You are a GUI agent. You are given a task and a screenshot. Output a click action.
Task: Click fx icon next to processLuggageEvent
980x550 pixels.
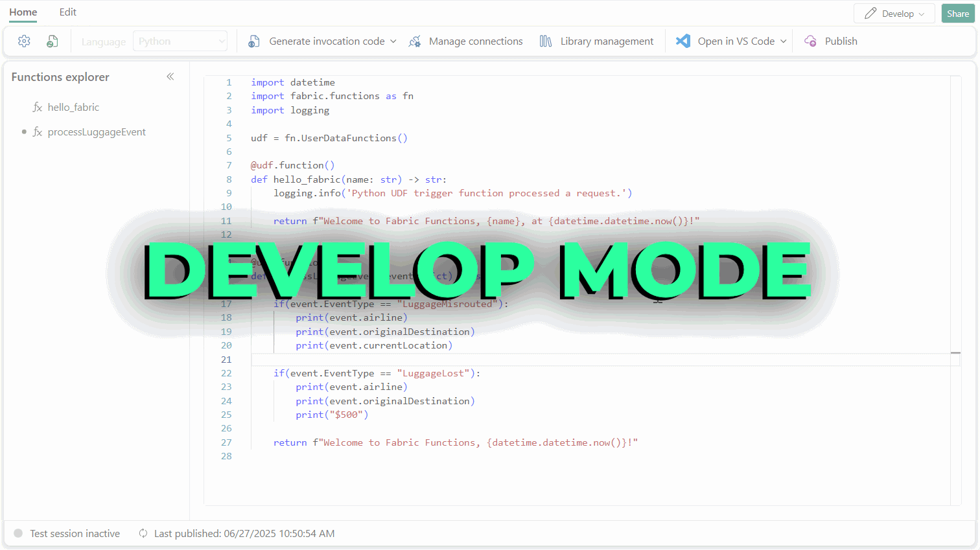click(x=38, y=132)
